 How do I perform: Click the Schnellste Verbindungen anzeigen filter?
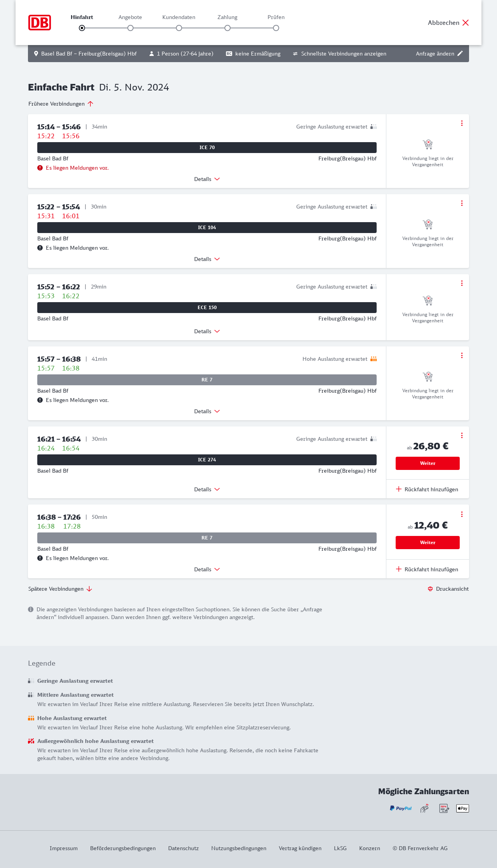tap(340, 54)
